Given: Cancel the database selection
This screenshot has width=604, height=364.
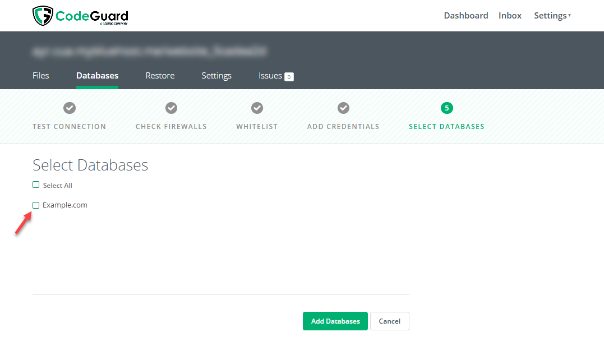Looking at the screenshot, I should pos(389,321).
